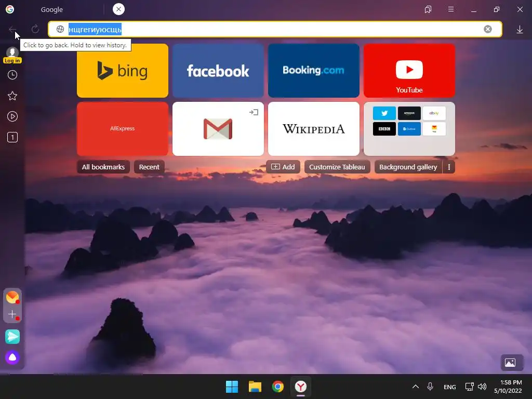Viewport: 532px width, 399px height.
Task: Click the microphone tray icon
Action: pos(430,387)
